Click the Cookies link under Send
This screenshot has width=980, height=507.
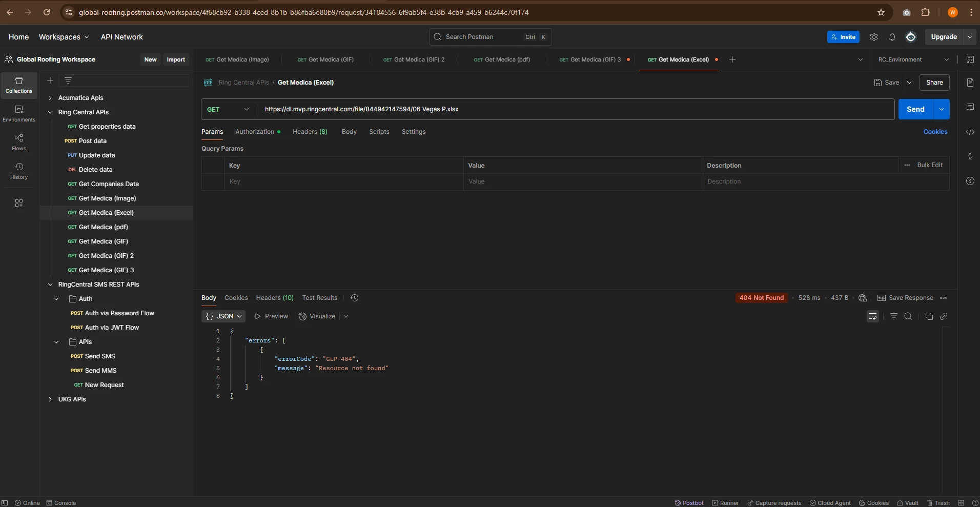tap(935, 132)
